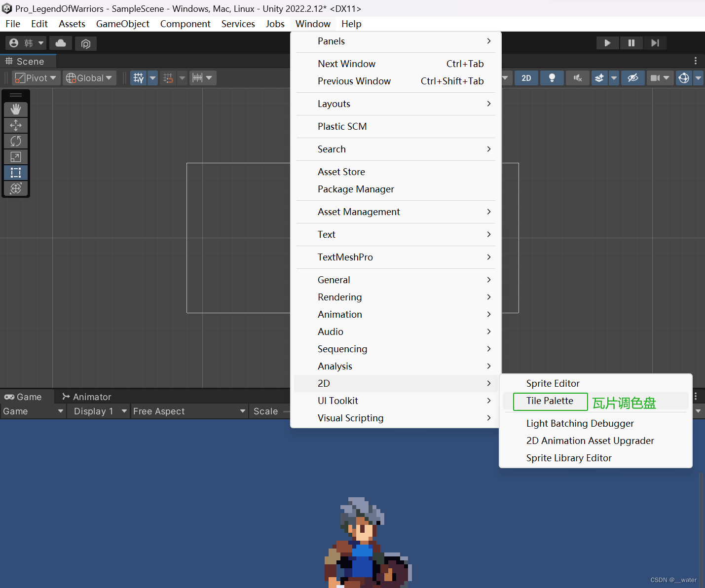
Task: Open Light Batching Debugger
Action: (595, 423)
